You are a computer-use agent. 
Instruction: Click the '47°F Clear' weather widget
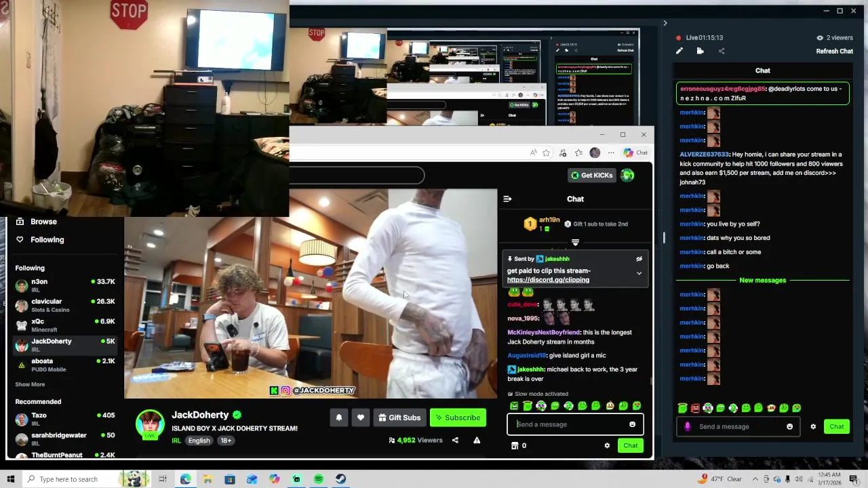pyautogui.click(x=720, y=479)
